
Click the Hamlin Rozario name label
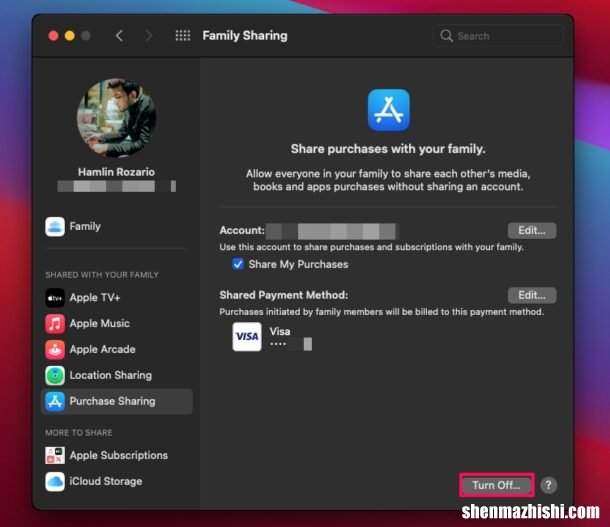(116, 172)
